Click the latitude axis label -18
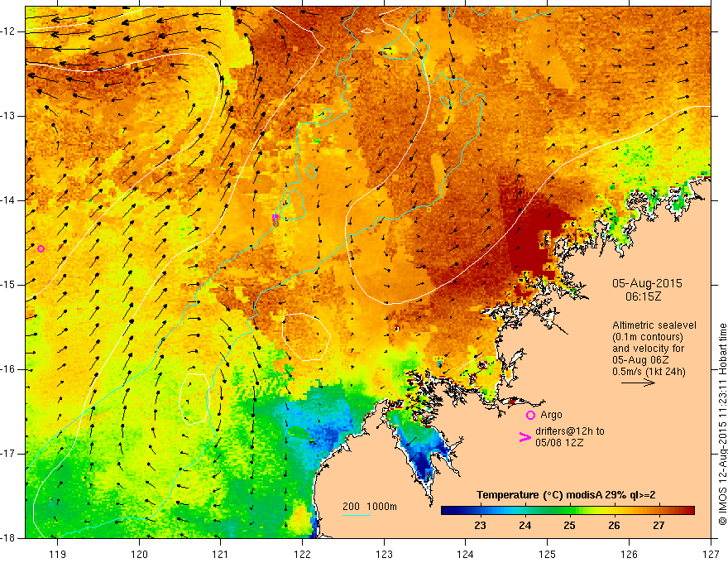 click(x=8, y=538)
